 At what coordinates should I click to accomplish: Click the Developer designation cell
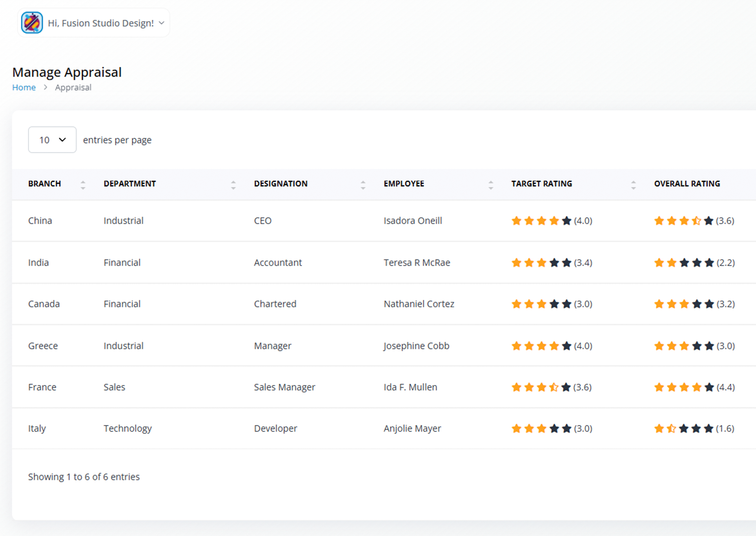275,428
